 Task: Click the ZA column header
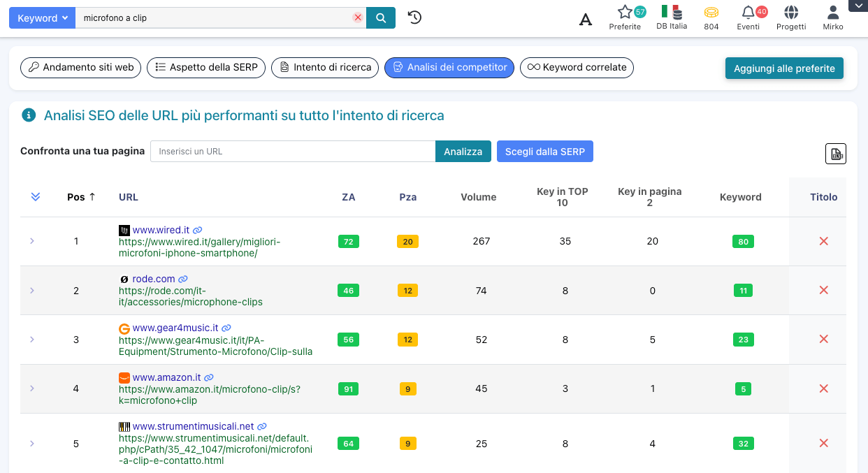click(348, 197)
